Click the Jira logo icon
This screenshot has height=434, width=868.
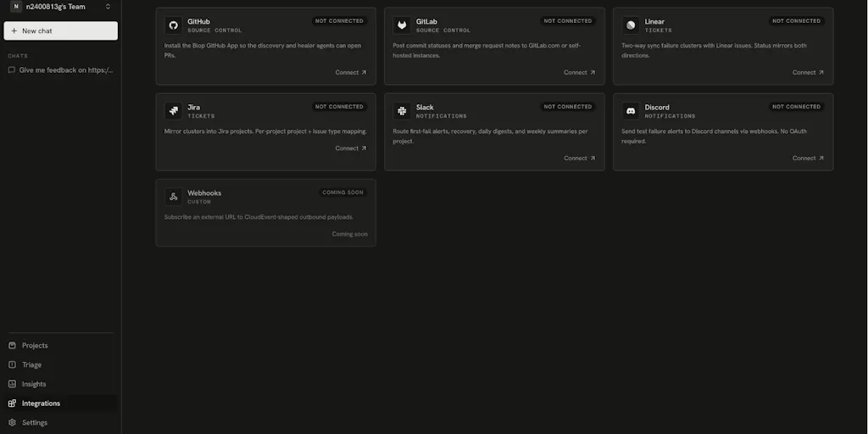click(x=173, y=111)
